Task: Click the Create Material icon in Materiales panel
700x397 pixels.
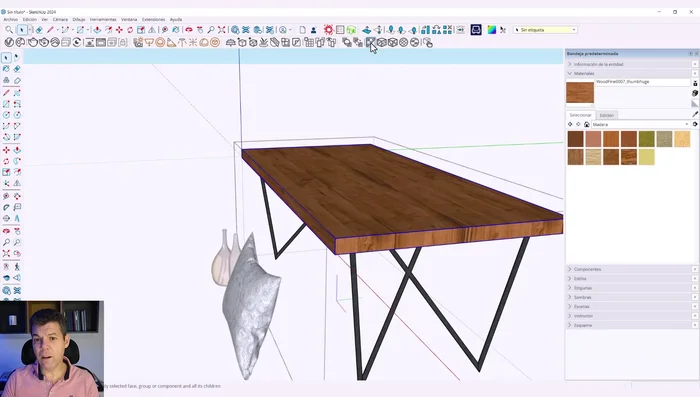Action: (x=695, y=93)
